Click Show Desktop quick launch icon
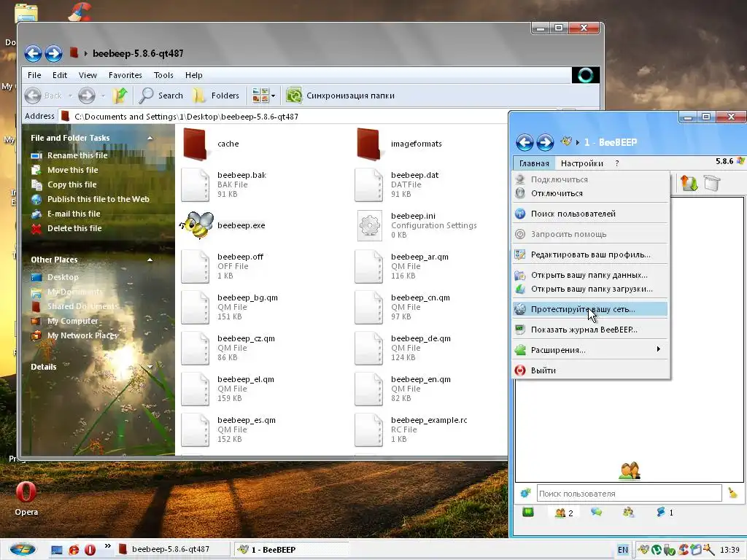This screenshot has height=560, width=747. point(57,550)
